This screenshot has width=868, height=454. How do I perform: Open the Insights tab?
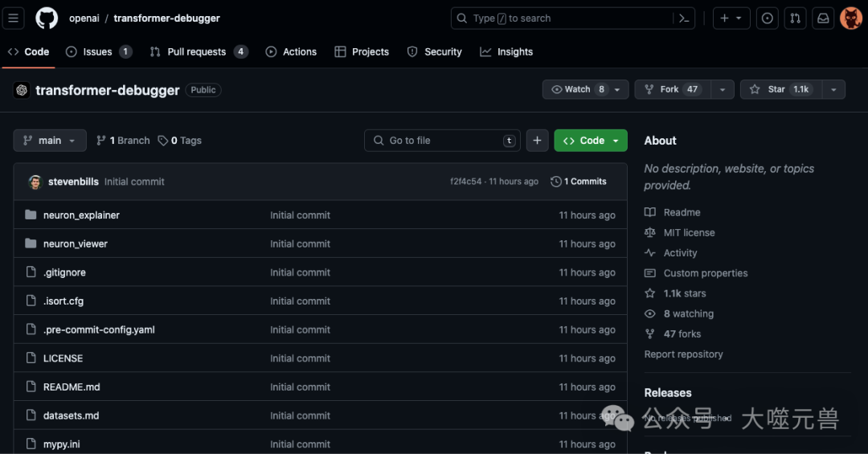(506, 51)
